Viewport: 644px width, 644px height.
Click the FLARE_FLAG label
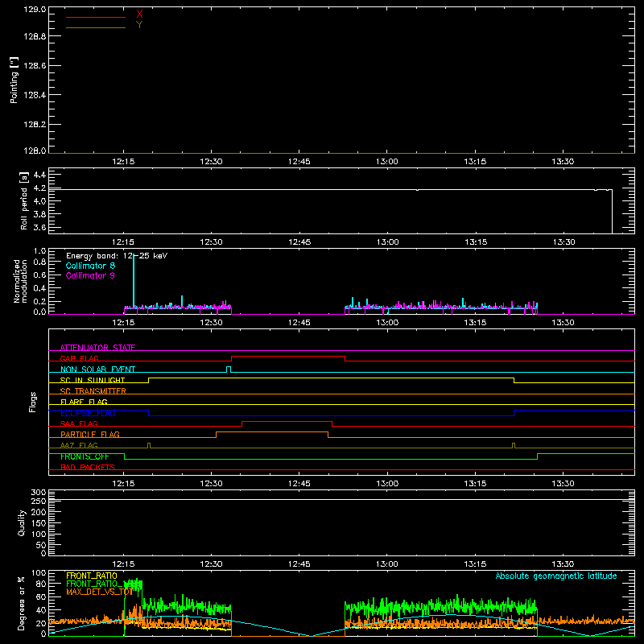[84, 402]
